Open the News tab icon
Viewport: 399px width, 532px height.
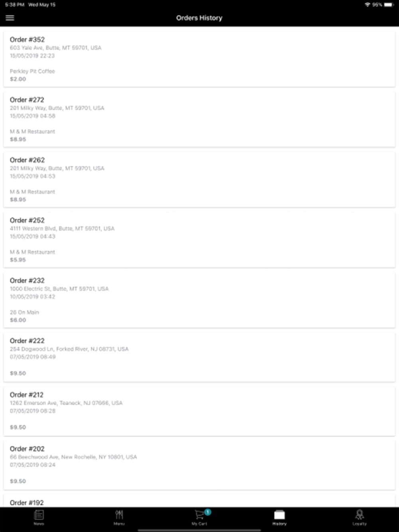click(x=39, y=515)
